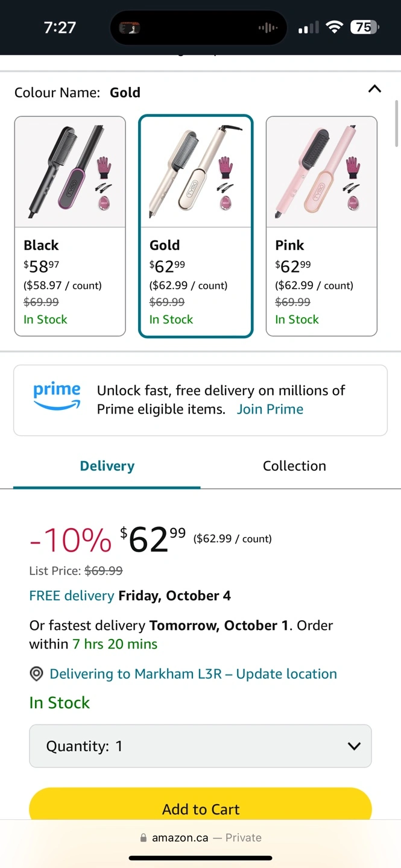Viewport: 401px width, 868px height.
Task: Open the Quantity dropdown
Action: tap(200, 746)
